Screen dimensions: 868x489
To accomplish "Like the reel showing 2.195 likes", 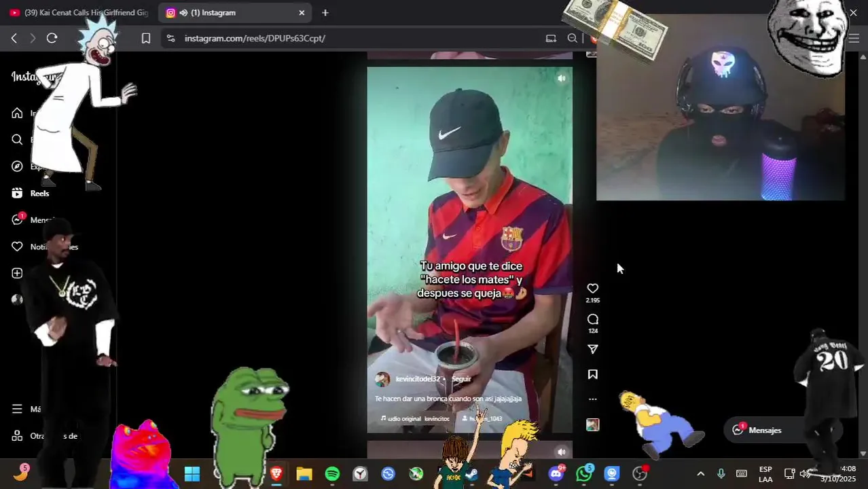I will (x=593, y=289).
